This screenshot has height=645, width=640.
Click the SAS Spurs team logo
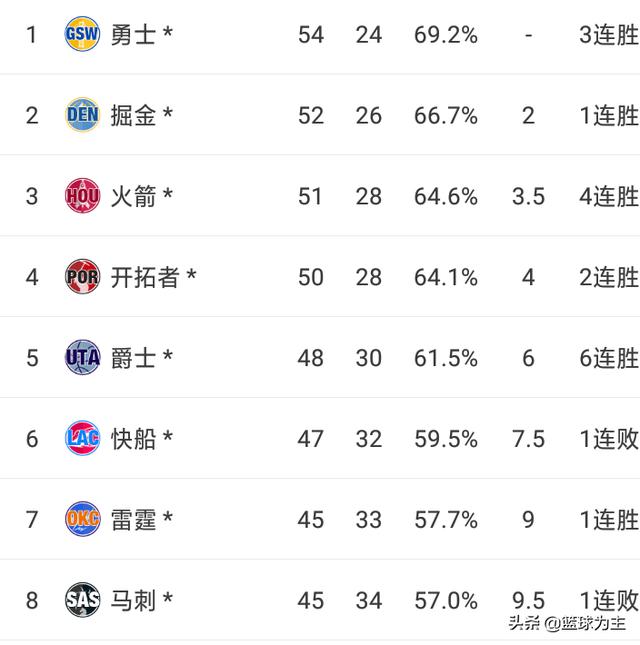point(82,600)
